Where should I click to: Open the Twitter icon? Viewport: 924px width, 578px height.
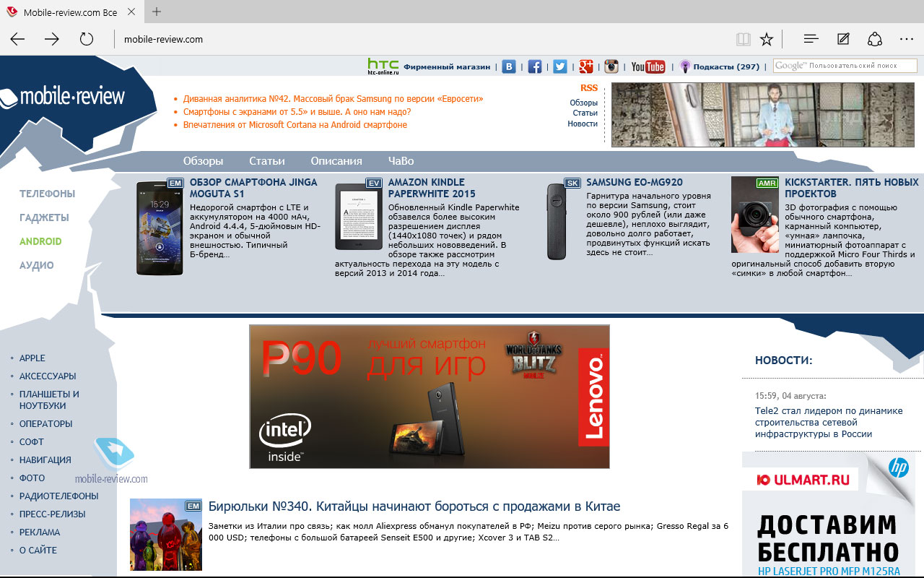point(560,66)
